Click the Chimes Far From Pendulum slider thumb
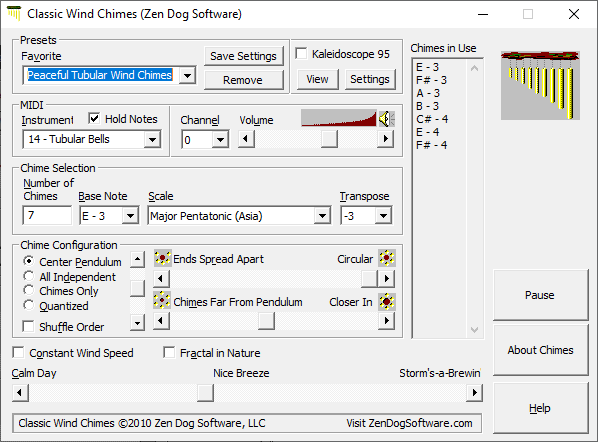The height and width of the screenshot is (442, 598). [266, 321]
